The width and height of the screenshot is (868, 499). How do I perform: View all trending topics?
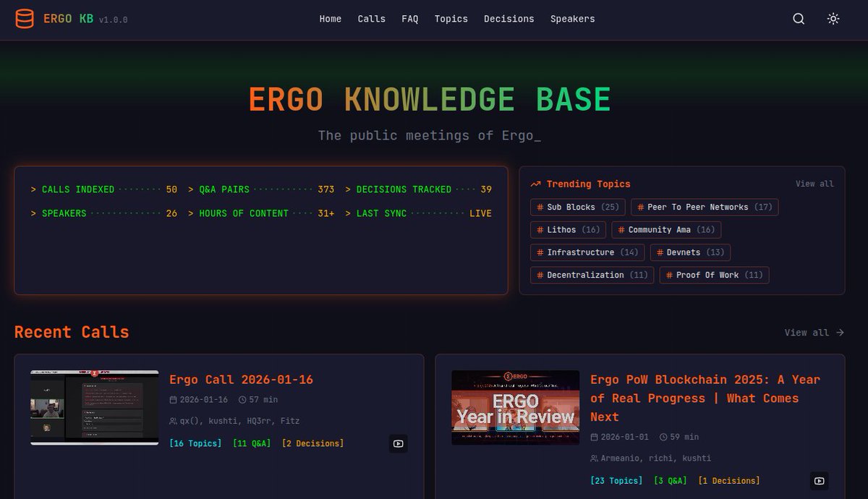814,184
